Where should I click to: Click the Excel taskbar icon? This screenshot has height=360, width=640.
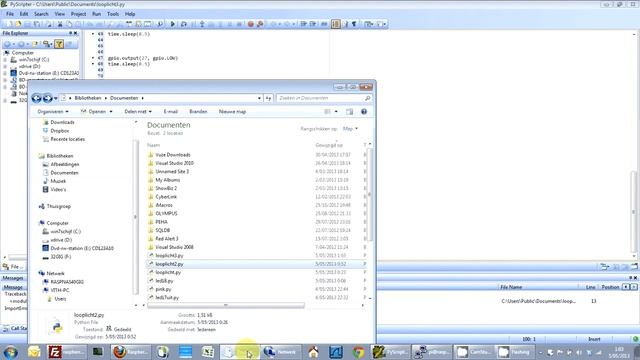(x=208, y=352)
